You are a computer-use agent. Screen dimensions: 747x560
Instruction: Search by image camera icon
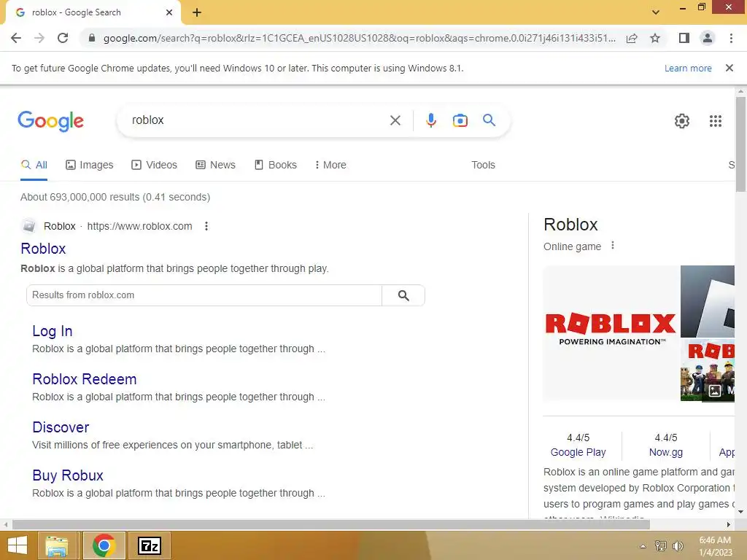pos(460,120)
